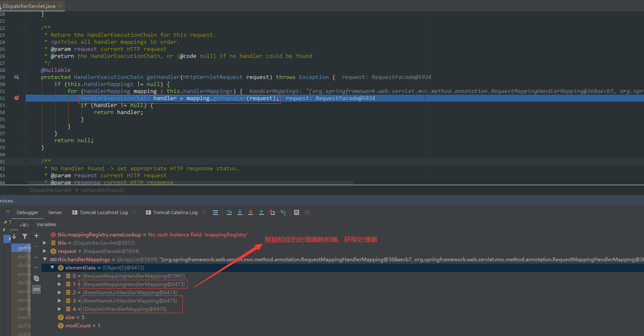Click the field icon beside size

pos(61,317)
